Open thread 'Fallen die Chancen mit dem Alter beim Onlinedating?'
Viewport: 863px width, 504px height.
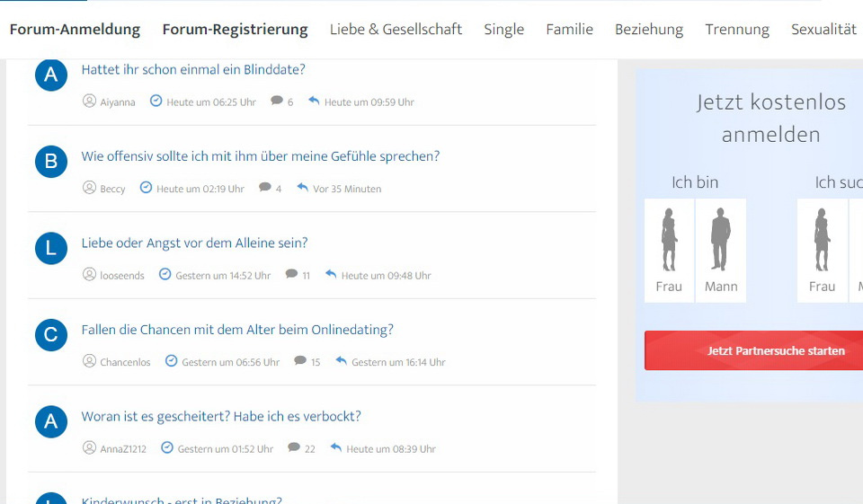click(x=237, y=330)
